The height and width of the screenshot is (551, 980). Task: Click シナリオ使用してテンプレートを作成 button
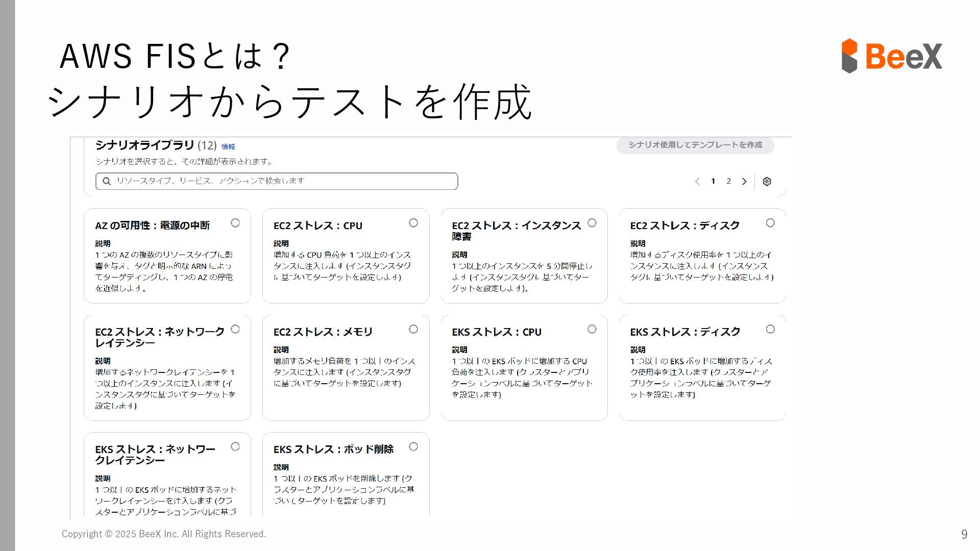695,145
